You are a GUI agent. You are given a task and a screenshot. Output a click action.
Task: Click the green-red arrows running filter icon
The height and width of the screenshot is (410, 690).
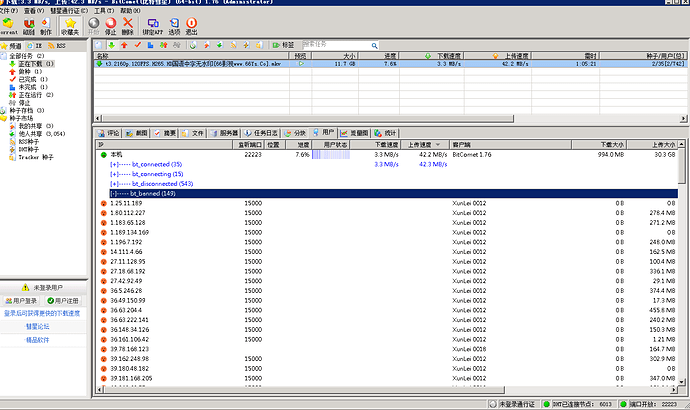pyautogui.click(x=164, y=45)
